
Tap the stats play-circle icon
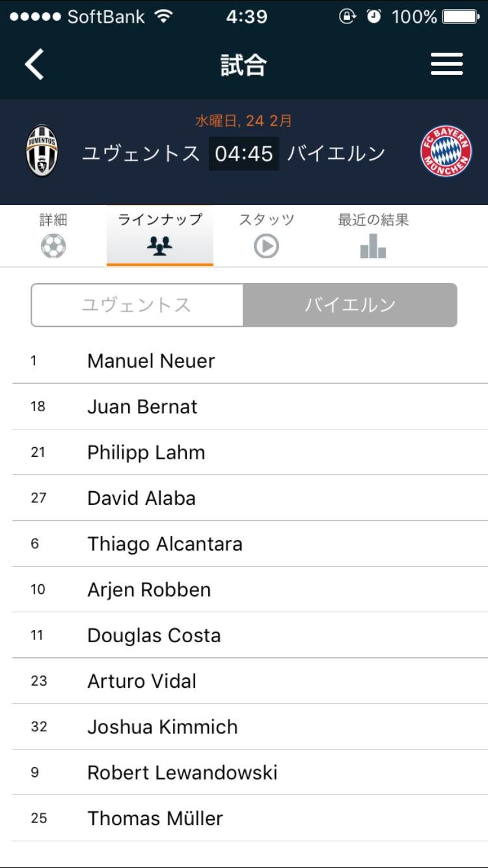[x=266, y=247]
